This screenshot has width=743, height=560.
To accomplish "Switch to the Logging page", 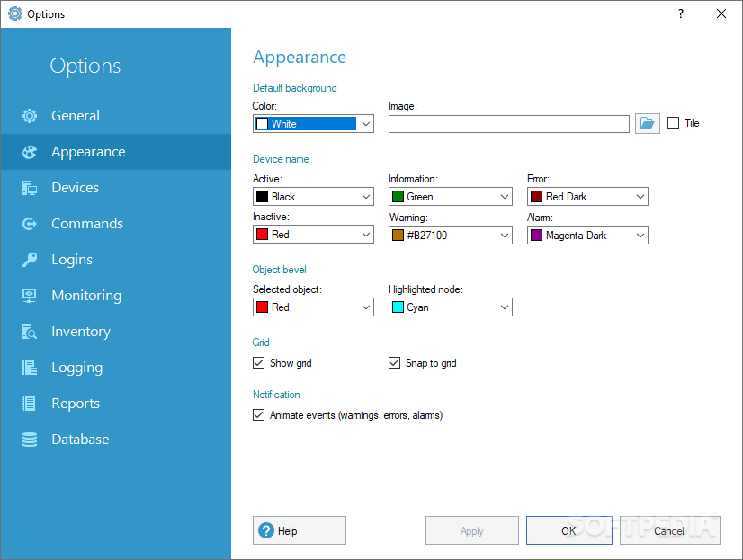I will (x=116, y=368).
